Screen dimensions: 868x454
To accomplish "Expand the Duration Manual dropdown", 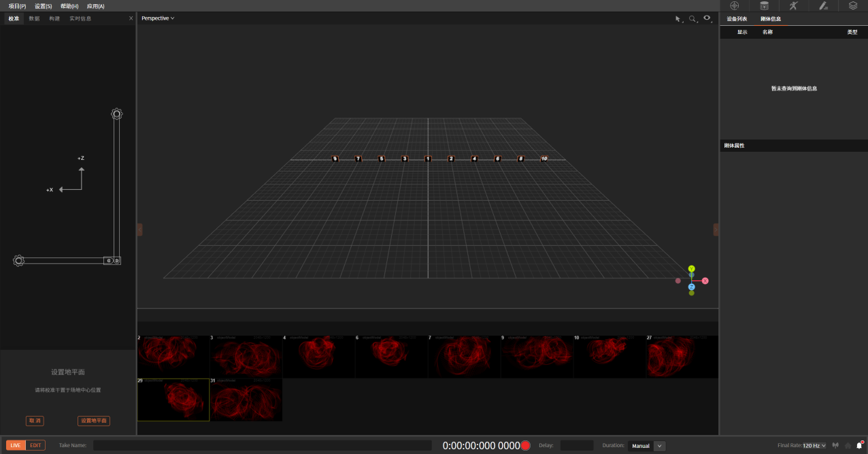I will click(x=659, y=446).
